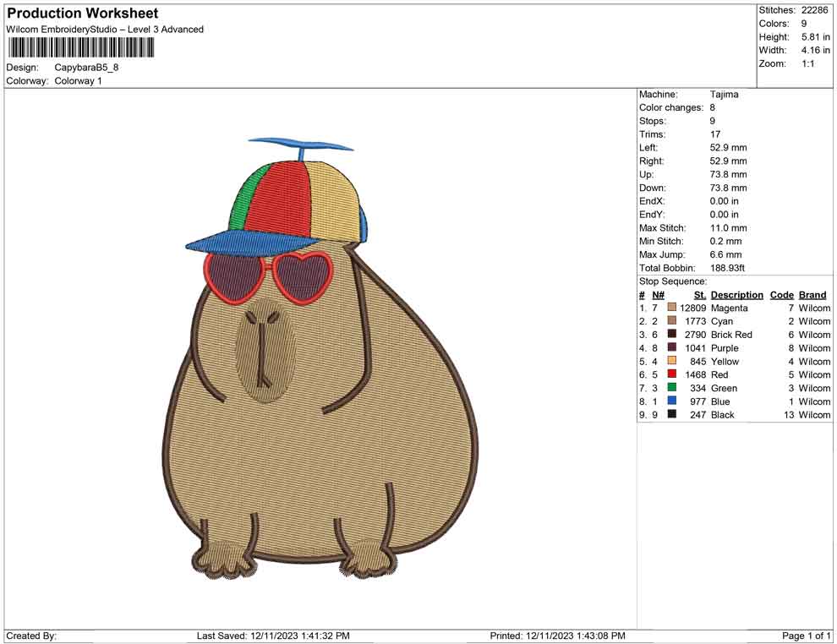This screenshot has width=837, height=644.
Task: Click the Total Bobbin value
Action: click(729, 267)
